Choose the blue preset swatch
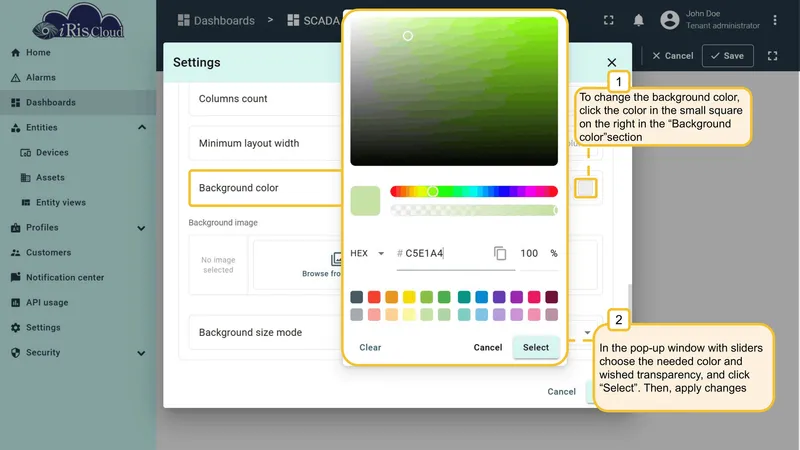 click(481, 297)
